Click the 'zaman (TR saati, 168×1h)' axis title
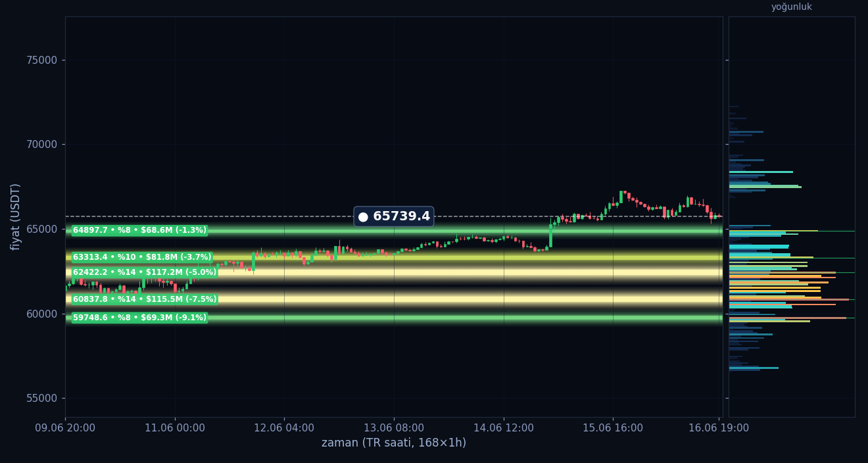The image size is (868, 463). [x=394, y=443]
